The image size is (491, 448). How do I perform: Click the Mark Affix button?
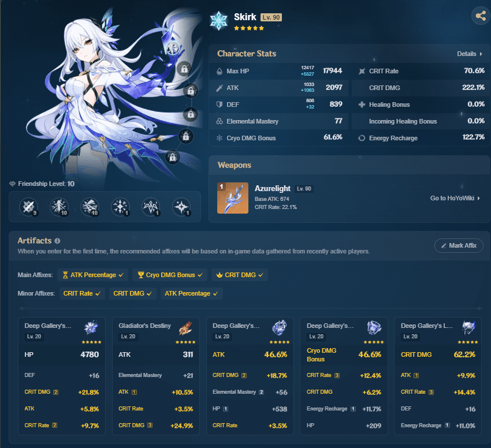pos(459,245)
